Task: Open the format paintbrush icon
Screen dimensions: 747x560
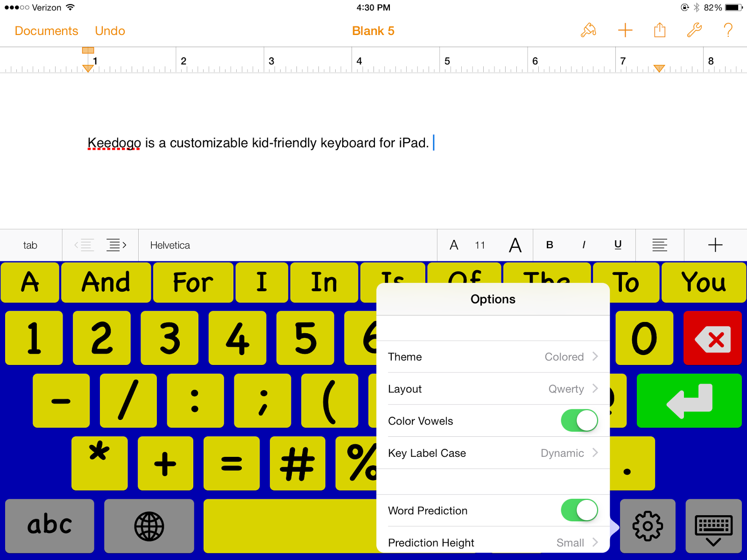Action: point(588,30)
